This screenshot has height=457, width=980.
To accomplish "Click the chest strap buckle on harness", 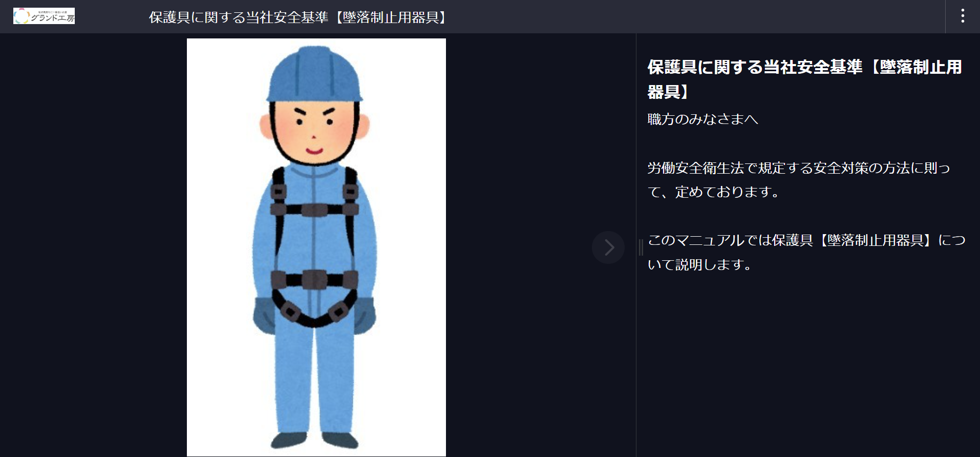I will (x=314, y=210).
